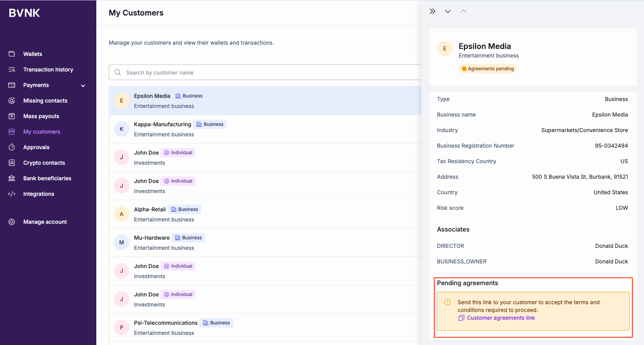644x345 pixels.
Task: Click the Integrations code icon
Action: pyautogui.click(x=12, y=194)
